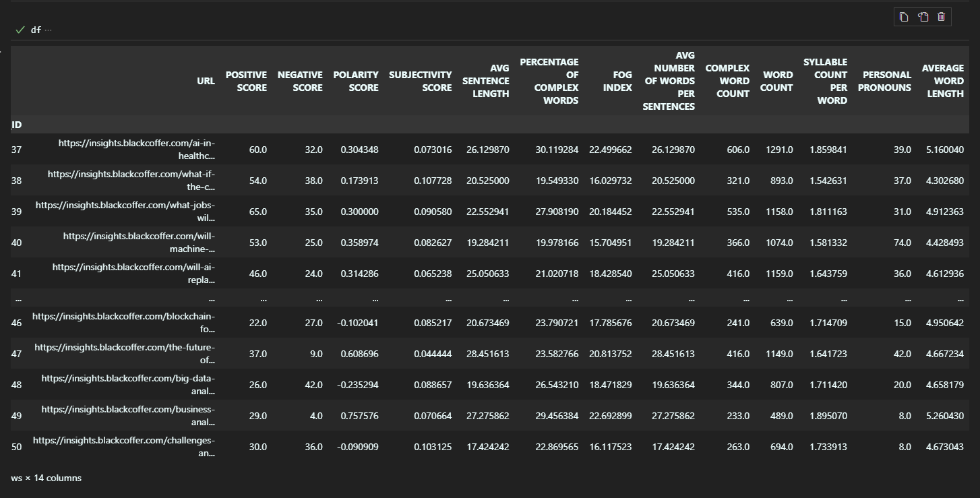The width and height of the screenshot is (980, 498).
Task: Click percentage complex words 30.119284
Action: 557,150
